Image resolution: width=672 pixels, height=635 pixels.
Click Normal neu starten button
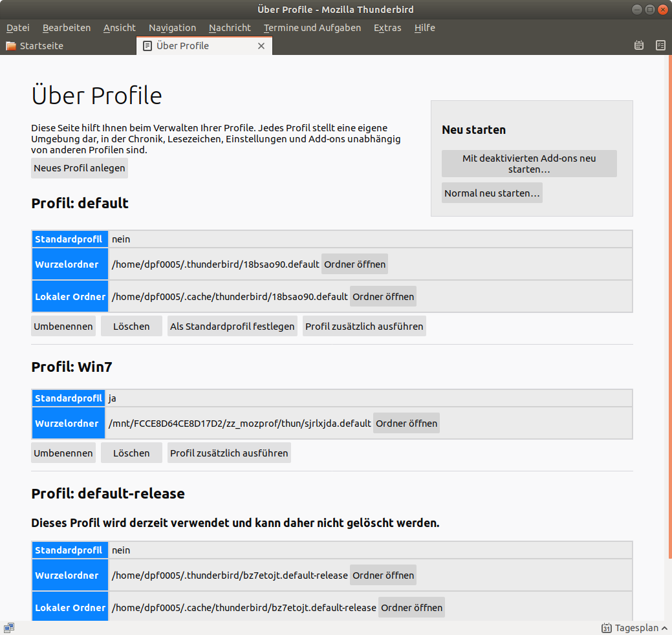pyautogui.click(x=492, y=193)
